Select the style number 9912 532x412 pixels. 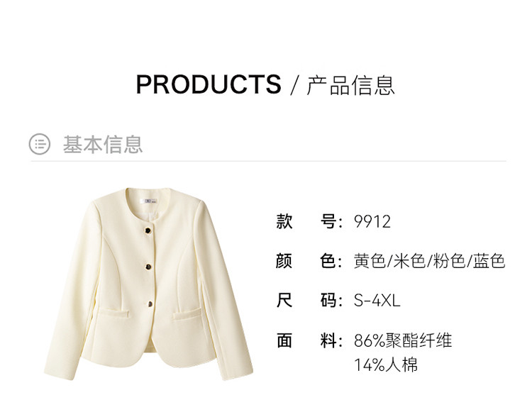[x=372, y=222]
